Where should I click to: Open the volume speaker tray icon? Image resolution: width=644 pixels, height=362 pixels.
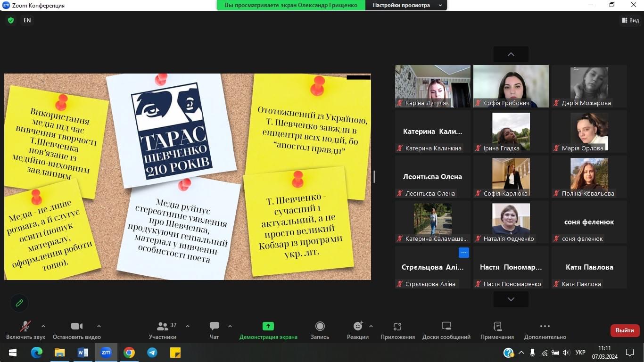pos(566,353)
